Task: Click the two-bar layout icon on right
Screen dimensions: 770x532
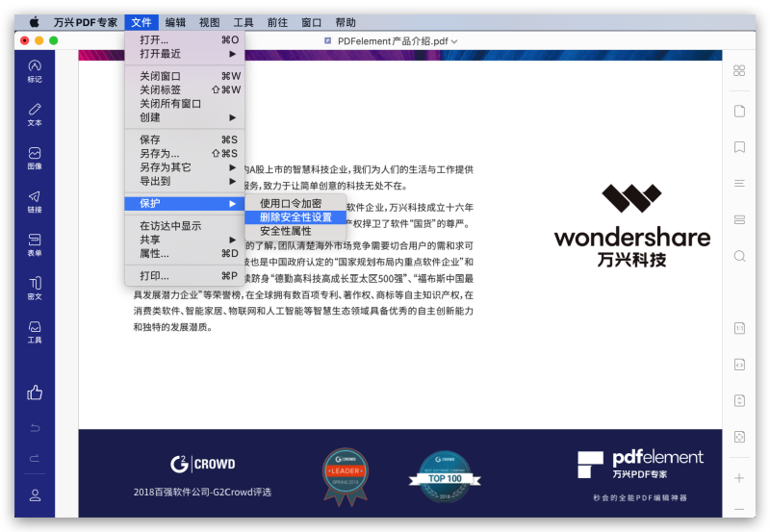Action: pos(739,219)
